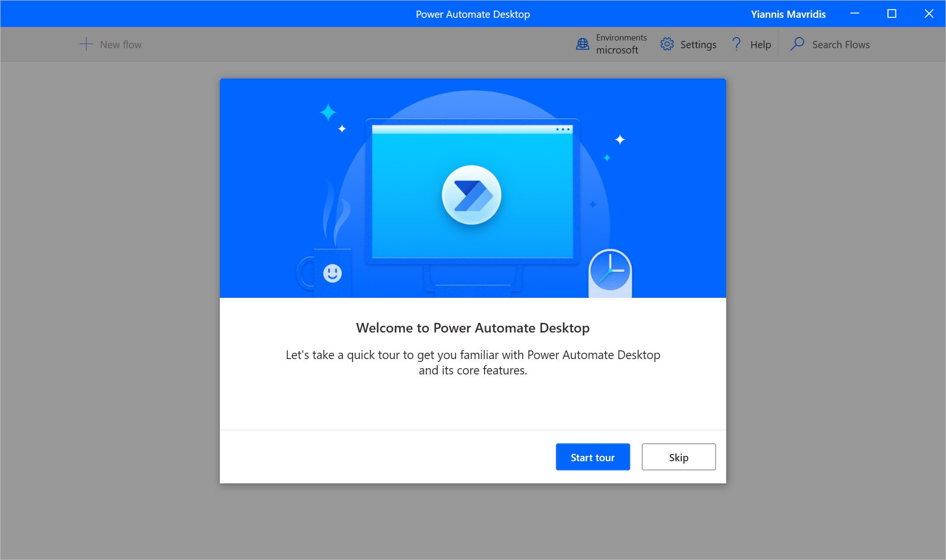The height and width of the screenshot is (560, 946).
Task: Type in the Search Flows field
Action: coord(840,44)
